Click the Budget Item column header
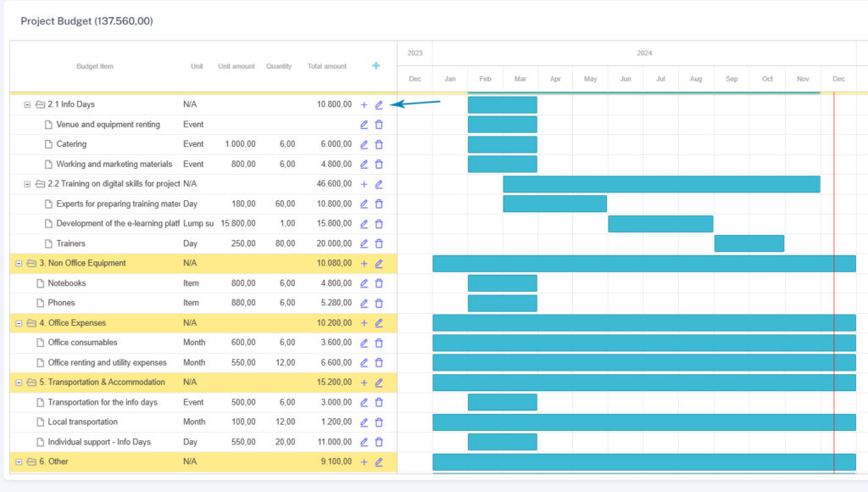The height and width of the screenshot is (492, 868). tap(95, 66)
